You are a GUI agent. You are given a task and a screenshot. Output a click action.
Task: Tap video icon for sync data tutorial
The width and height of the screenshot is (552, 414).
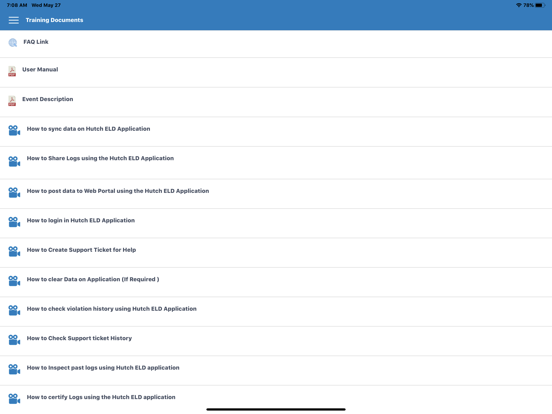click(x=14, y=130)
